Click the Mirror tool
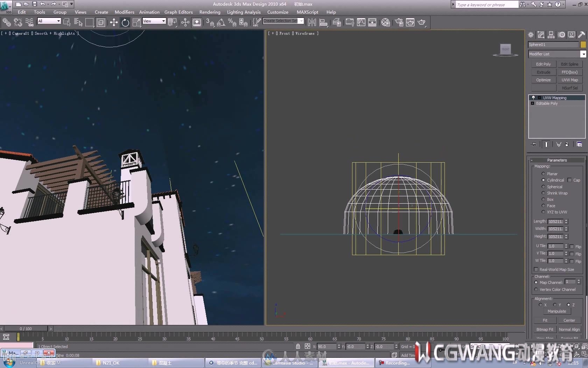The image size is (588, 368). click(x=312, y=22)
